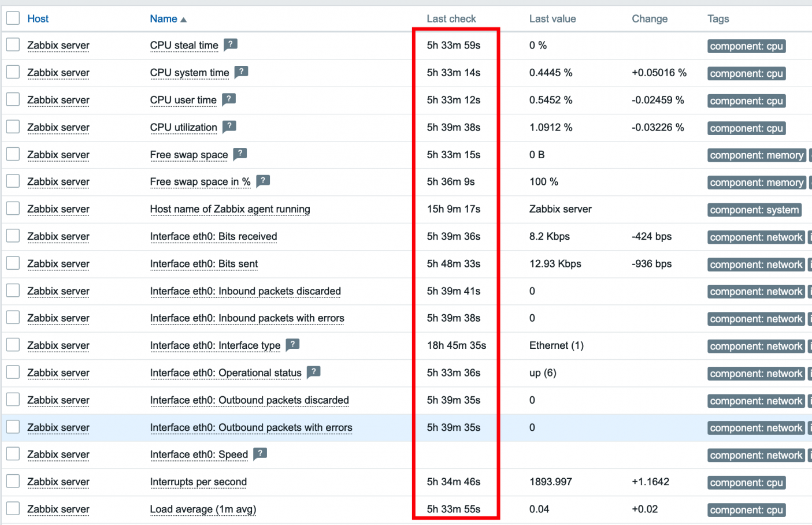The height and width of the screenshot is (525, 812).
Task: Open Zabbix server host menu in first row
Action: click(x=58, y=46)
